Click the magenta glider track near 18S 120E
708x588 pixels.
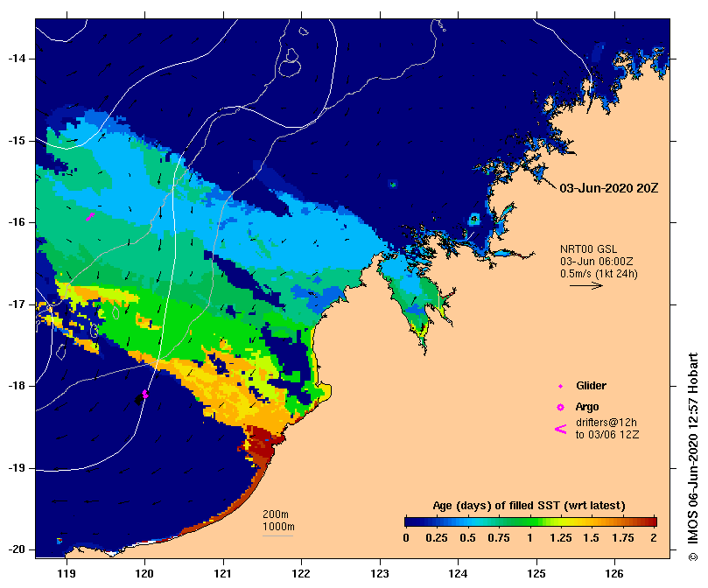click(145, 395)
